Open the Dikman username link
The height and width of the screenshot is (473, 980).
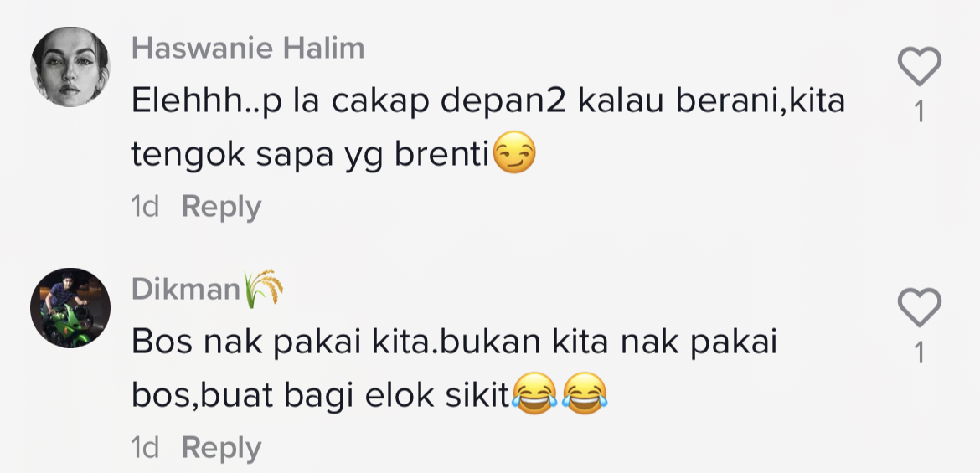click(186, 290)
